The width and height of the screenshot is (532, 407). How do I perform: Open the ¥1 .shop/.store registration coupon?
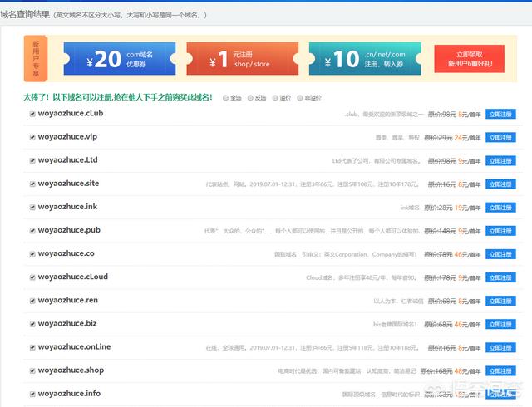(x=241, y=59)
